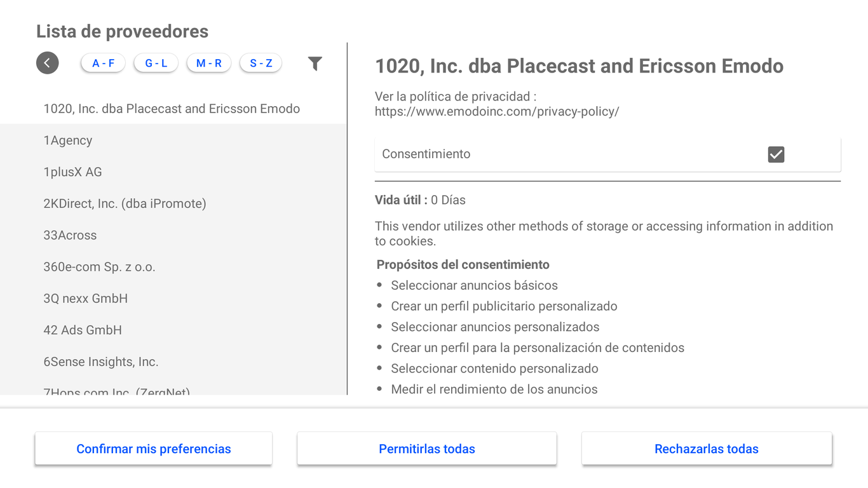The image size is (868, 488).
Task: Jump to S - Z vendors
Action: pyautogui.click(x=261, y=63)
